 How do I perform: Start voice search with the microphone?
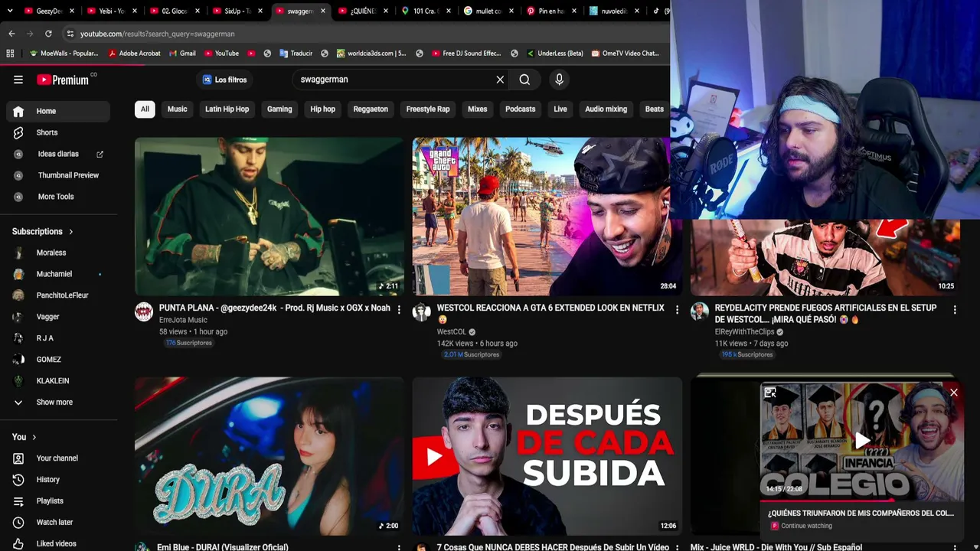(559, 80)
